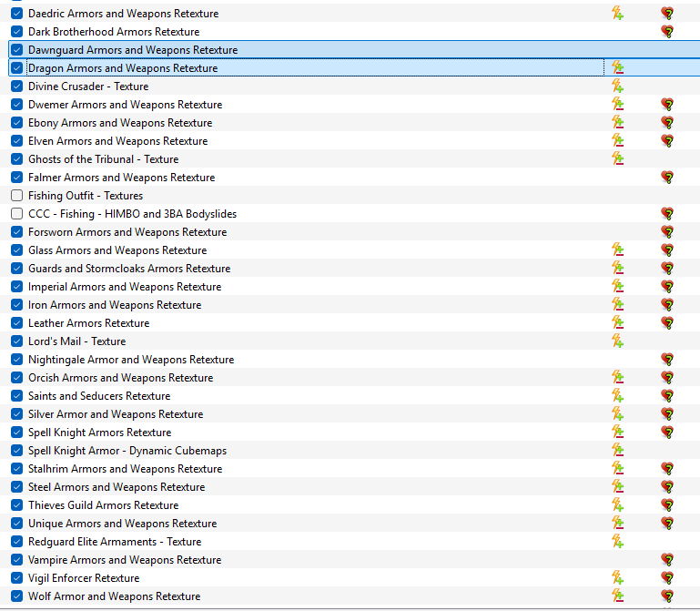Viewport: 700px width, 611px height.
Task: Select Guards and Stormcloaks Armors Retexture name
Action: tap(129, 269)
